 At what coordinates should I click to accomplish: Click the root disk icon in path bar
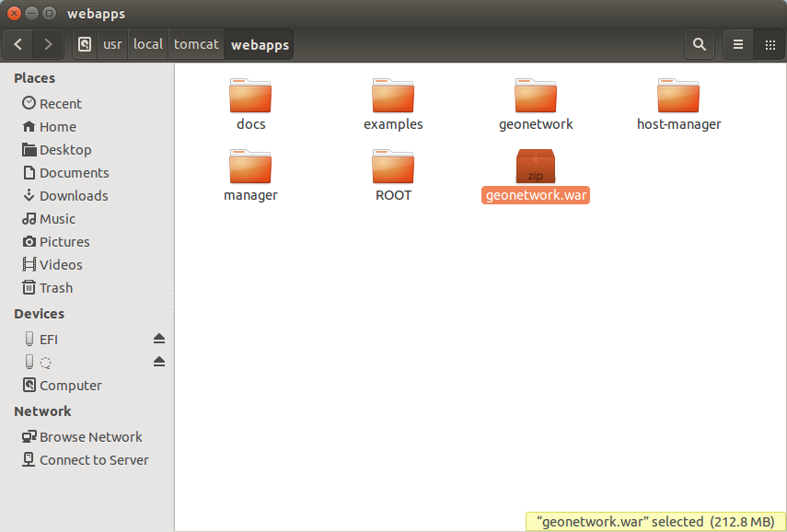[85, 44]
